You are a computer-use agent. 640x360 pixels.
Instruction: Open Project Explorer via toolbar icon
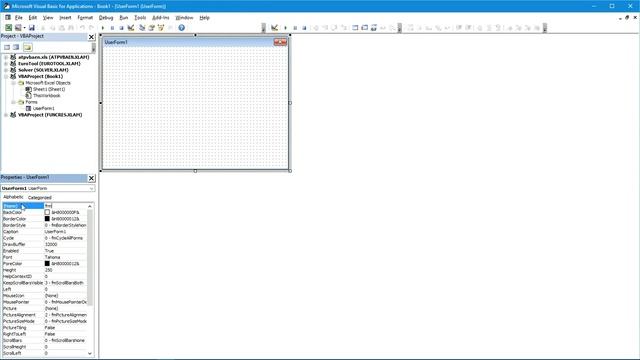click(x=142, y=28)
